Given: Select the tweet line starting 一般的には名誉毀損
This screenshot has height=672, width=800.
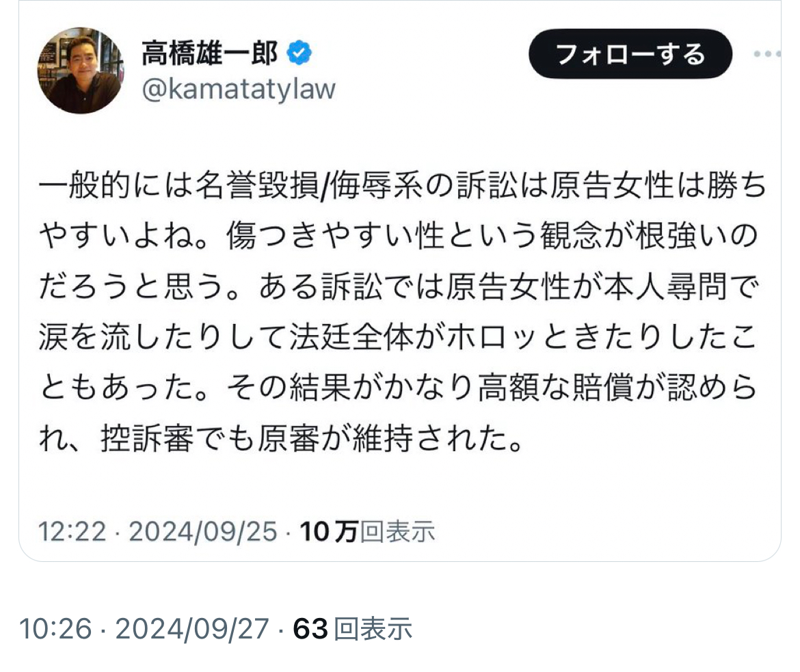Looking at the screenshot, I should pos(403,185).
